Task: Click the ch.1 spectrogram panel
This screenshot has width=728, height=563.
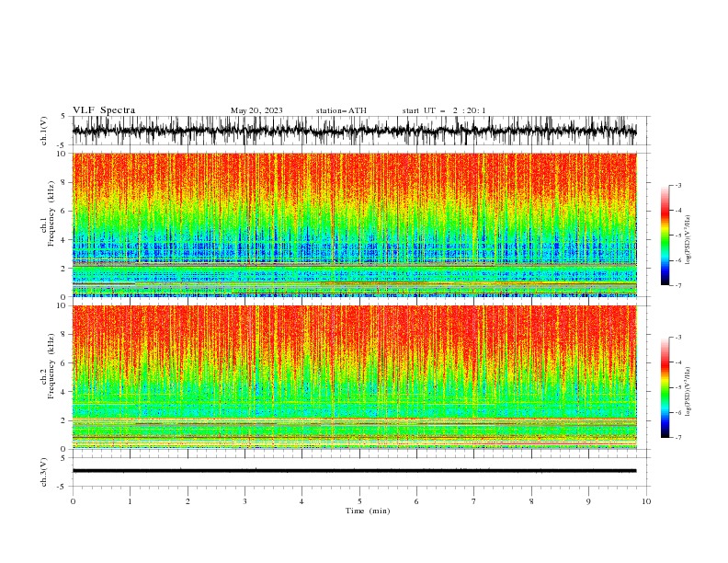Action: click(x=354, y=224)
